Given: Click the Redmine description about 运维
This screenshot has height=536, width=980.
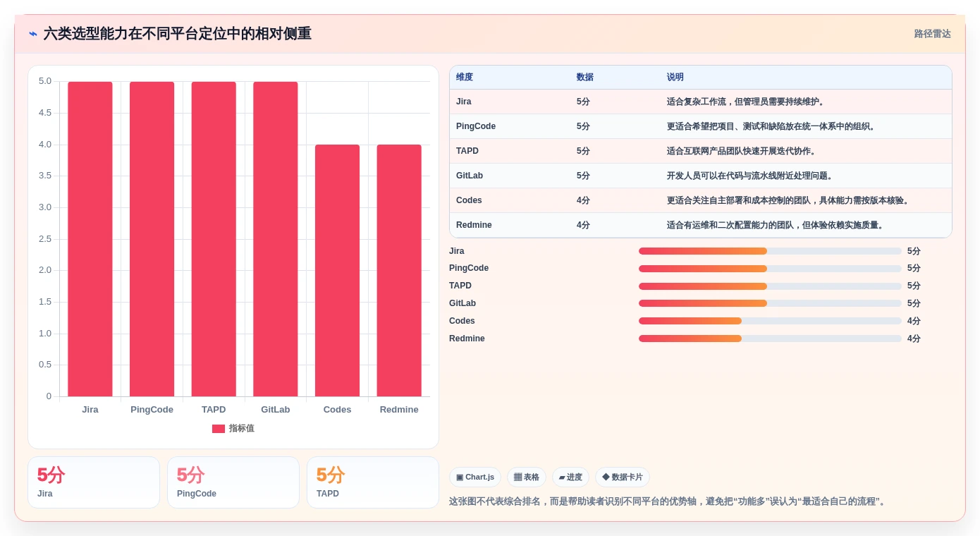Looking at the screenshot, I should pyautogui.click(x=776, y=225).
